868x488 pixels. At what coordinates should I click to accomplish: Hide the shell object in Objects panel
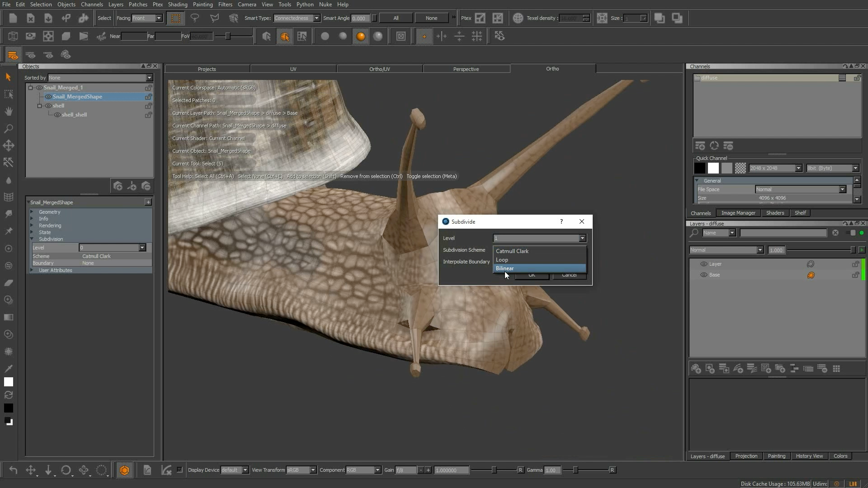coord(49,105)
